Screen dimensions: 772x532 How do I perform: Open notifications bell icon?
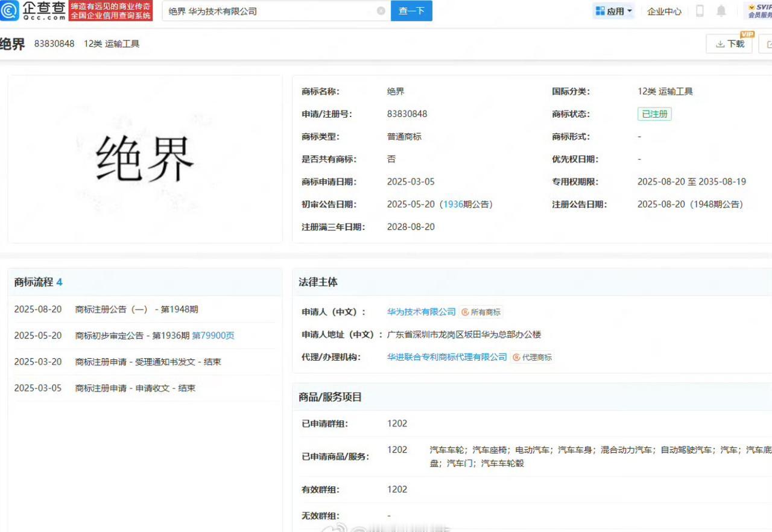coord(721,11)
